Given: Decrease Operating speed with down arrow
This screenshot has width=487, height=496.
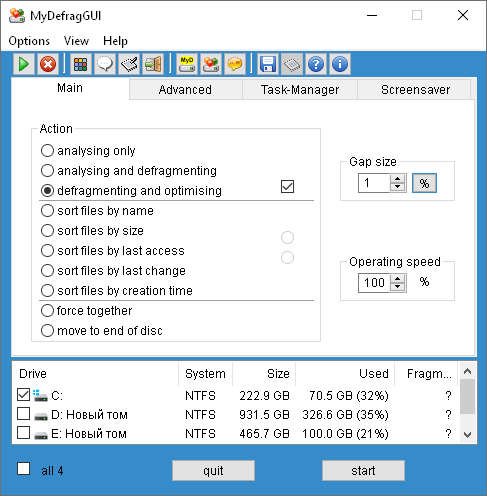Looking at the screenshot, I should (x=397, y=287).
